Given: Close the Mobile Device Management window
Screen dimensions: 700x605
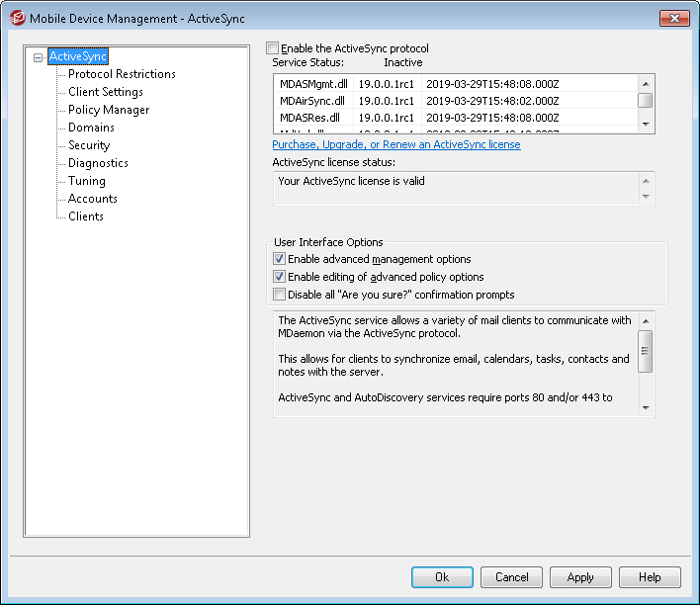Looking at the screenshot, I should (674, 18).
